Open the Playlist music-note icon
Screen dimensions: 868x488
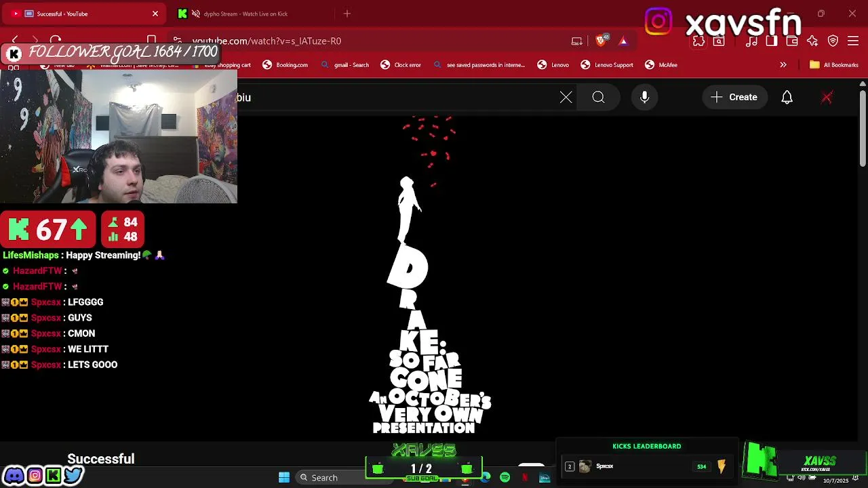click(x=751, y=41)
